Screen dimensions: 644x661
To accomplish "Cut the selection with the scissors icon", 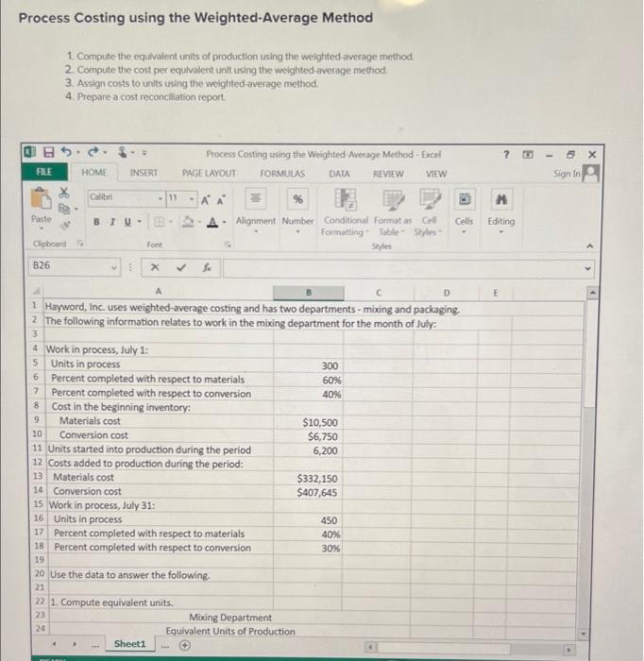I will [x=63, y=193].
